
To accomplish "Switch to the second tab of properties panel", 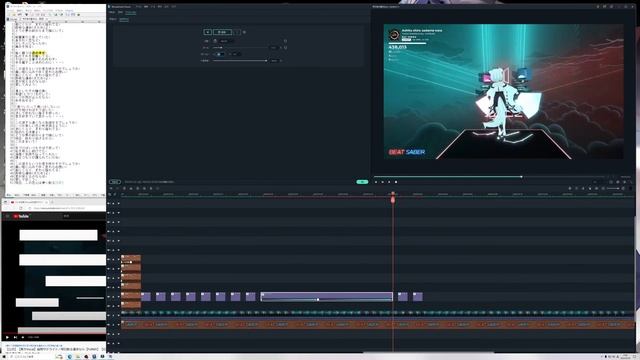I will pos(120,12).
